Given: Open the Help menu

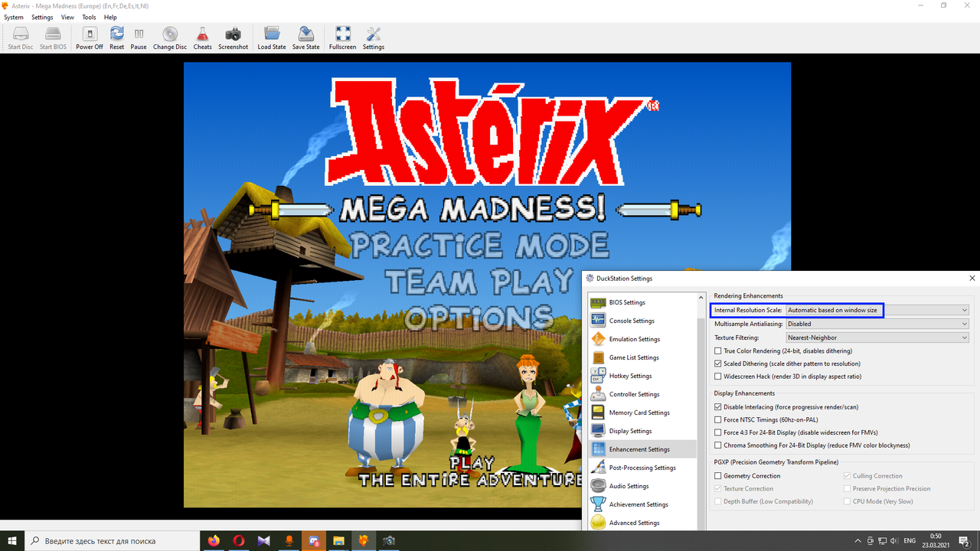Looking at the screenshot, I should (x=110, y=17).
